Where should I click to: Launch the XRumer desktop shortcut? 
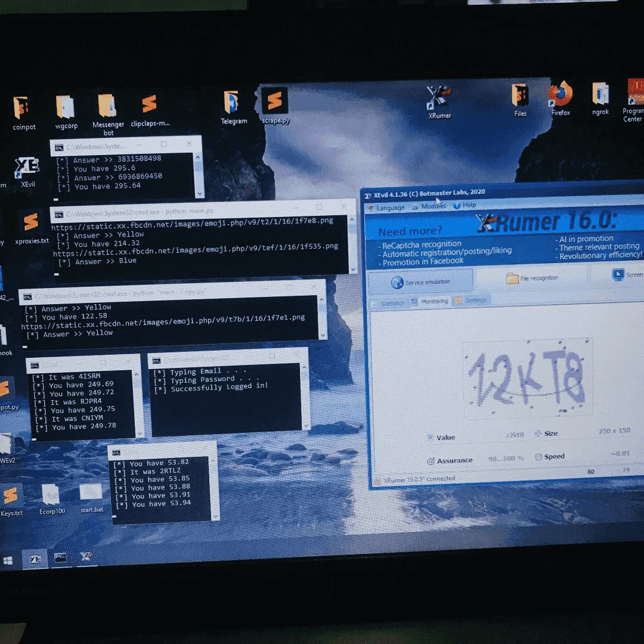439,101
